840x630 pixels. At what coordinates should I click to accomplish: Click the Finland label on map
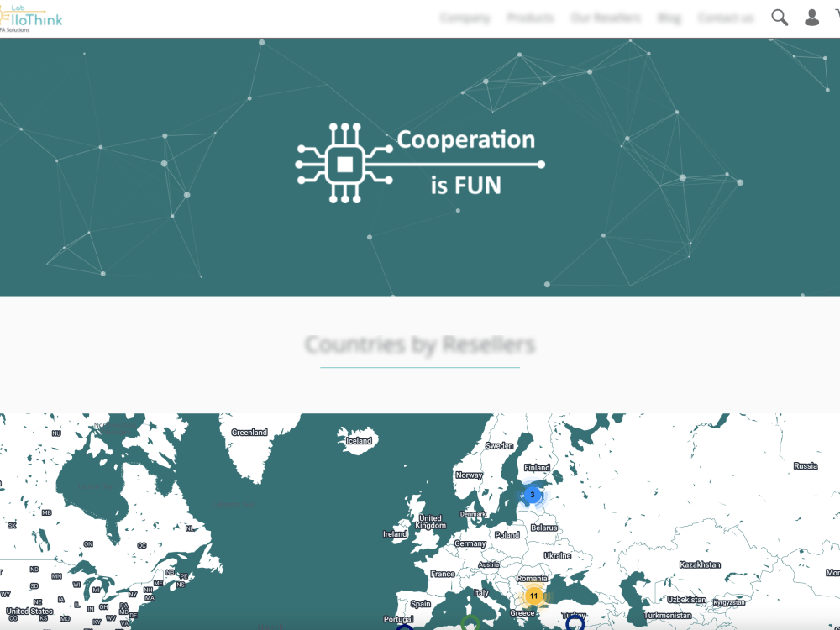click(x=537, y=468)
